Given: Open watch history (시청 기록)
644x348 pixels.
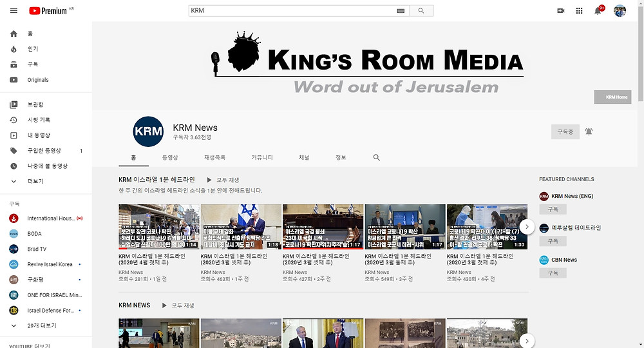Looking at the screenshot, I should [x=46, y=120].
